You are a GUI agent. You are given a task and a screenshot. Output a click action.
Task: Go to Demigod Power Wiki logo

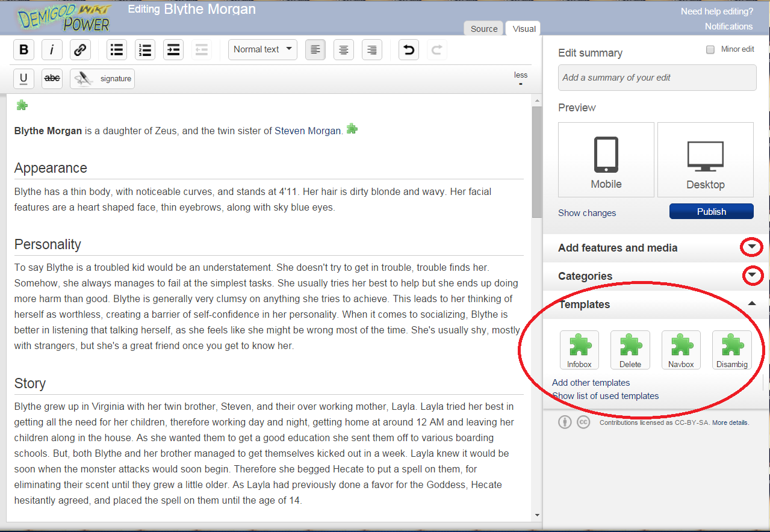click(x=63, y=17)
